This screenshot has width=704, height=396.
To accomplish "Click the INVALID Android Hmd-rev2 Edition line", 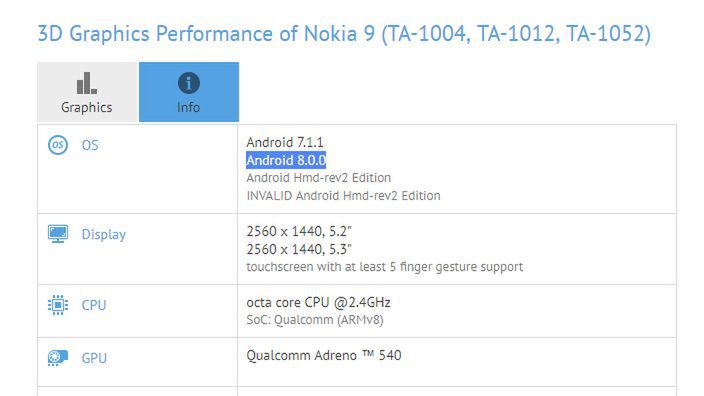I will pyautogui.click(x=343, y=196).
